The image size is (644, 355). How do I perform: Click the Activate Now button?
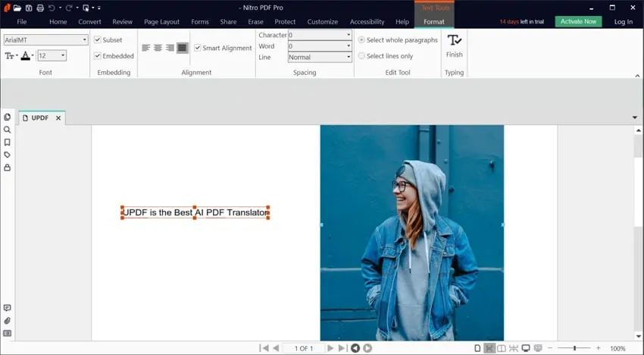pos(578,21)
